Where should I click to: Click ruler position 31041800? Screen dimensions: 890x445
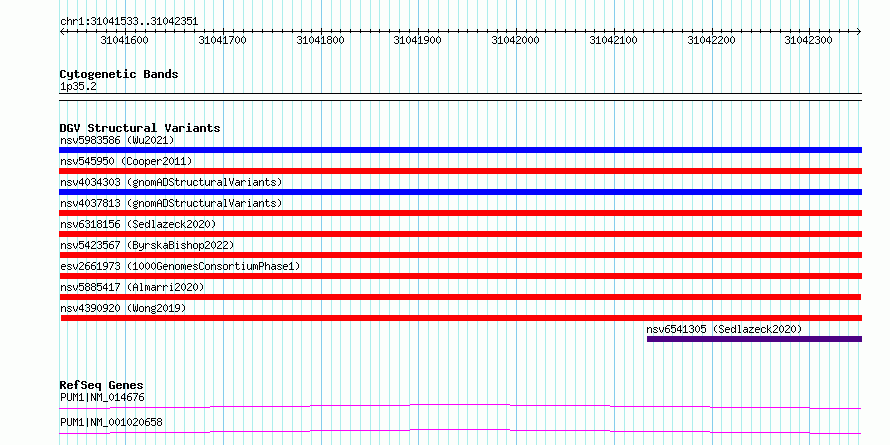tap(320, 40)
